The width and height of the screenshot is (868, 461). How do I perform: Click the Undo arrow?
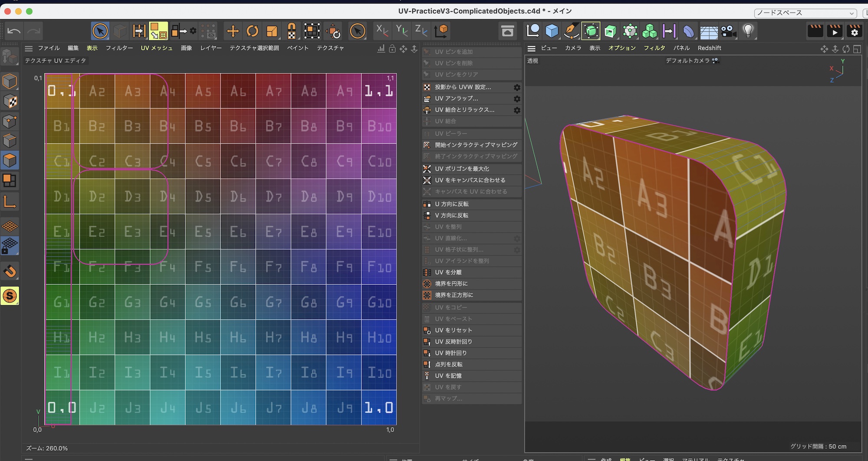tap(14, 31)
